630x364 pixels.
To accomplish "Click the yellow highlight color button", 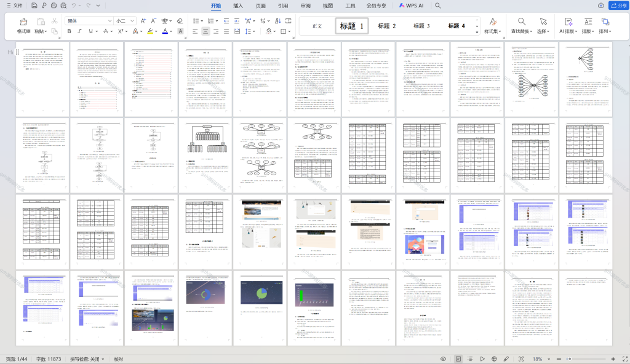I will [x=150, y=31].
